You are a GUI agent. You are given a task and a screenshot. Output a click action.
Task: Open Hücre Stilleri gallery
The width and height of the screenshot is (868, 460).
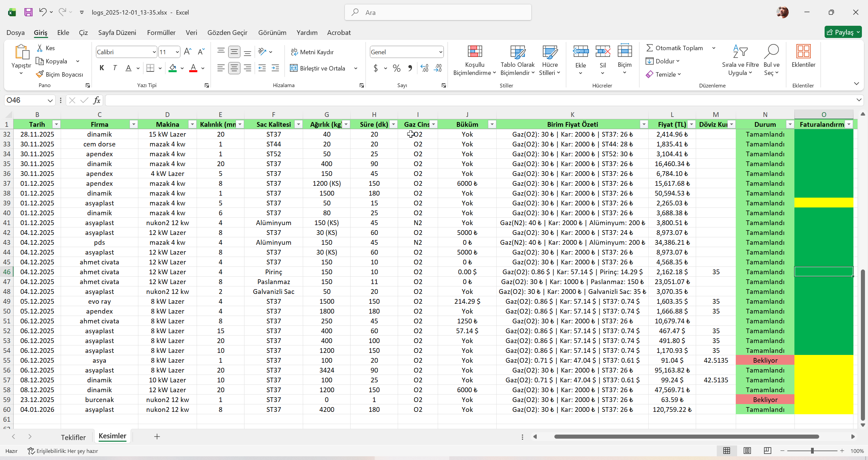550,61
